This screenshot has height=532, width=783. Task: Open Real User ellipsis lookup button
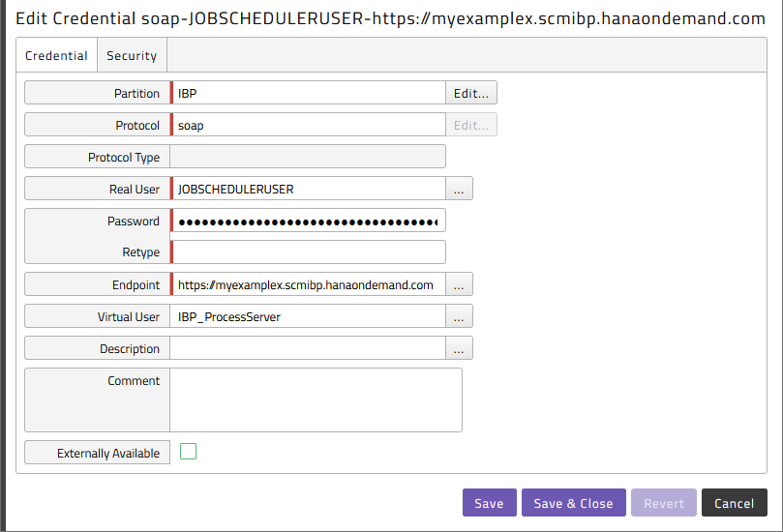tap(459, 189)
